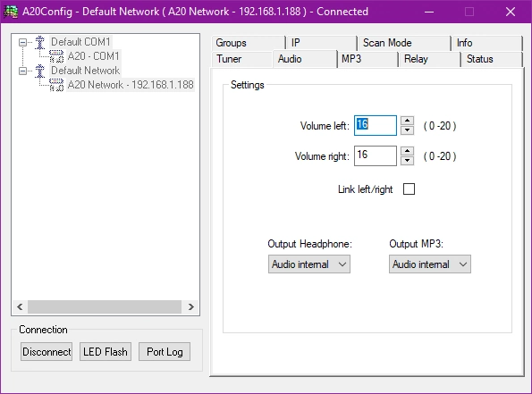The height and width of the screenshot is (394, 532).
Task: Increase Volume left with up arrow
Action: [407, 121]
